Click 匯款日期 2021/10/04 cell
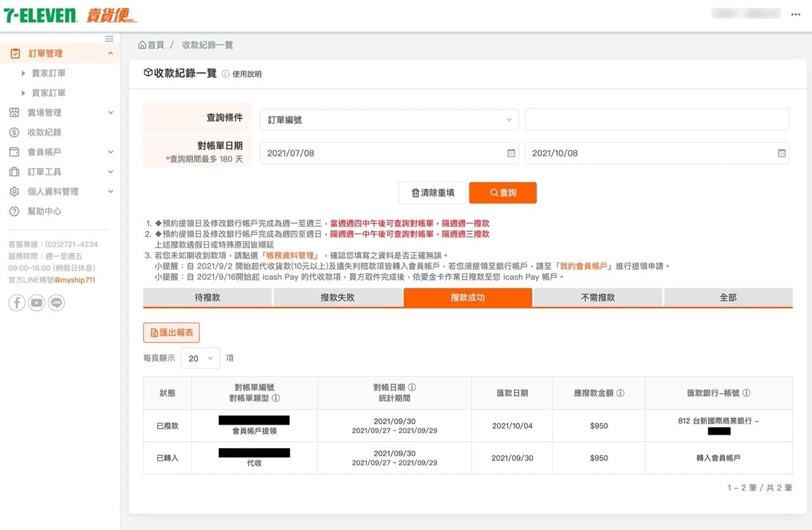The width and height of the screenshot is (812, 530). [x=513, y=426]
